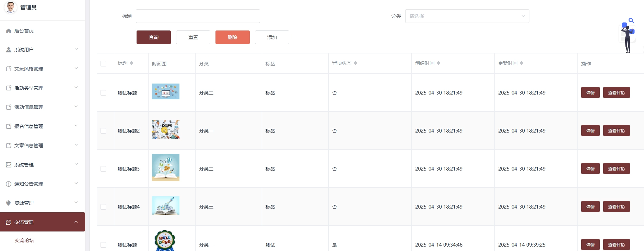This screenshot has width=644, height=251.
Task: Click the chat bubble icon beside 交流管理
Action: pyautogui.click(x=9, y=222)
